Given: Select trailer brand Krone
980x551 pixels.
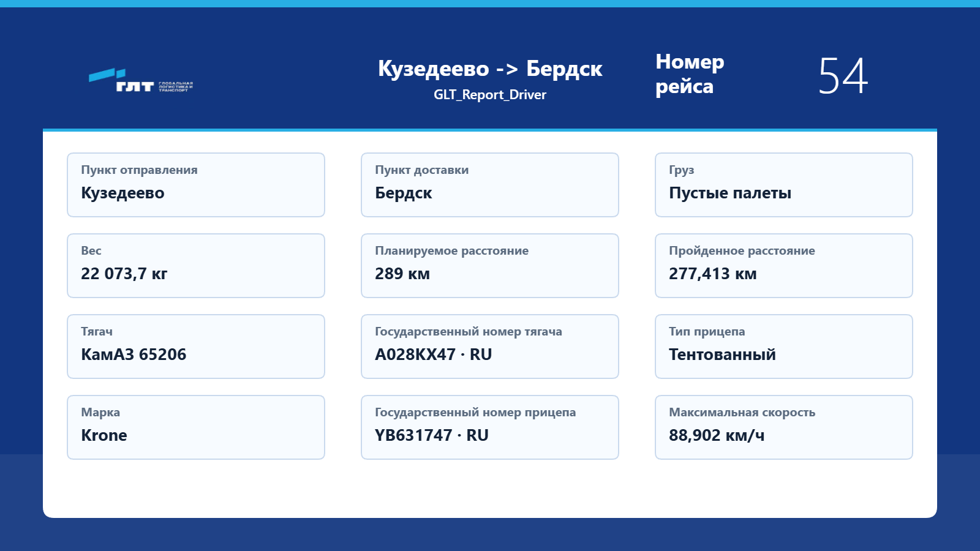Looking at the screenshot, I should 104,435.
